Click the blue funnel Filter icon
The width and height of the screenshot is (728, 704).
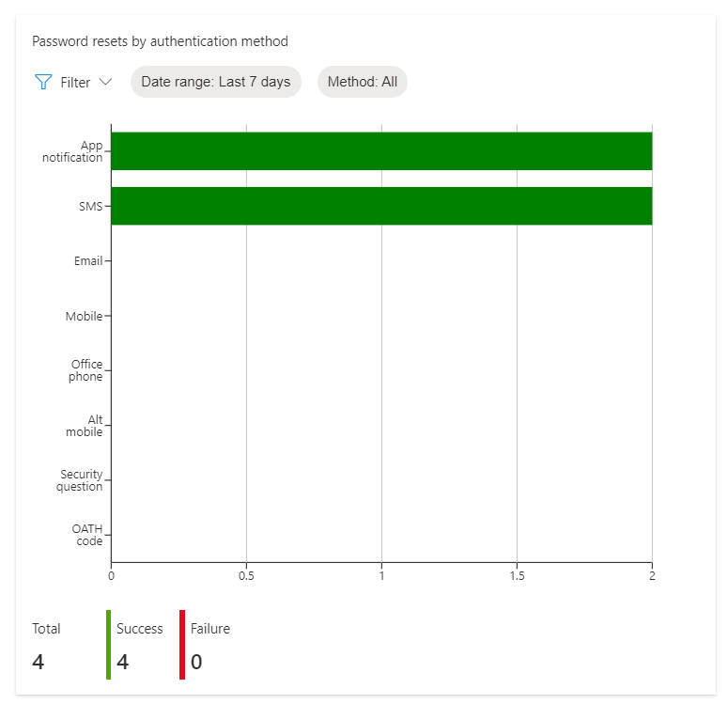coord(43,82)
